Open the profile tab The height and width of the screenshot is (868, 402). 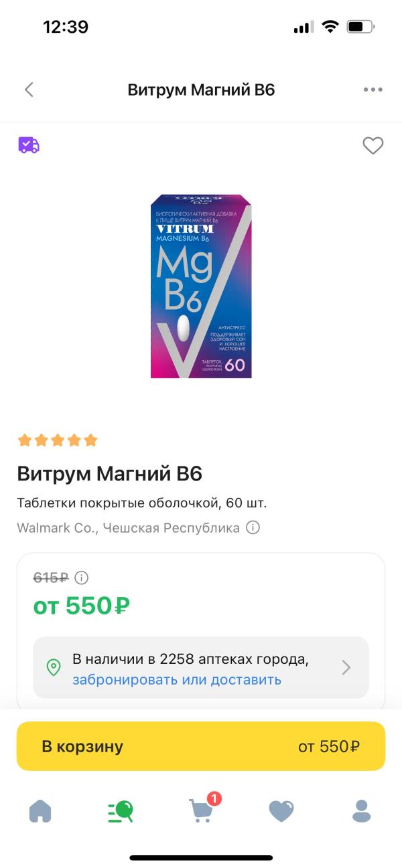(361, 811)
